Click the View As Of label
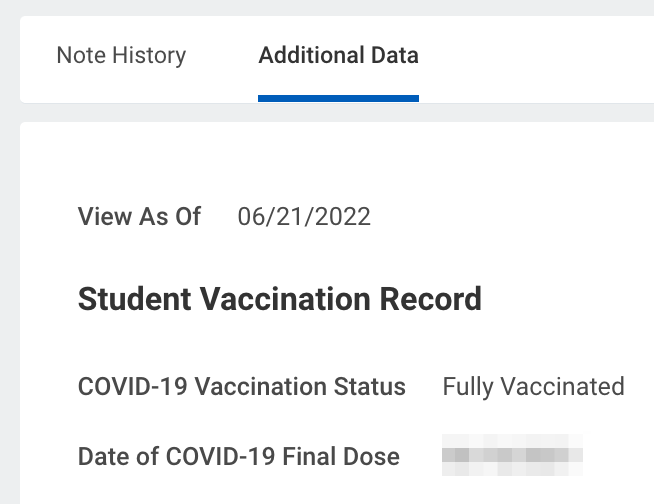654x504 pixels. tap(139, 217)
